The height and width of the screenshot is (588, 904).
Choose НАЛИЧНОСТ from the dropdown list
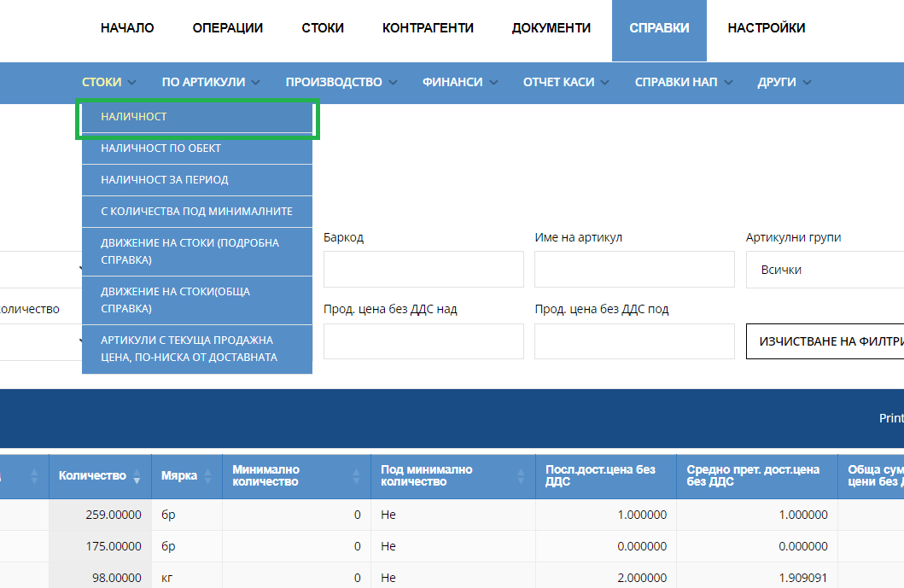pyautogui.click(x=197, y=117)
